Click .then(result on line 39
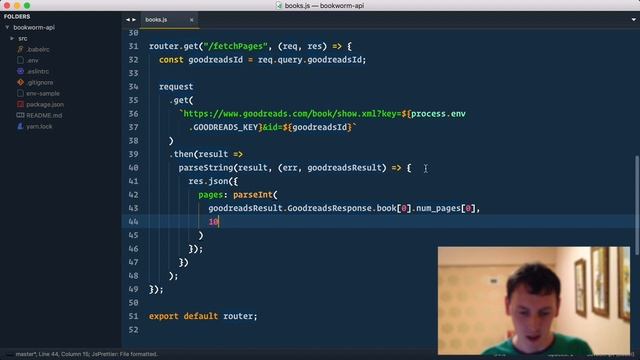 (199, 154)
